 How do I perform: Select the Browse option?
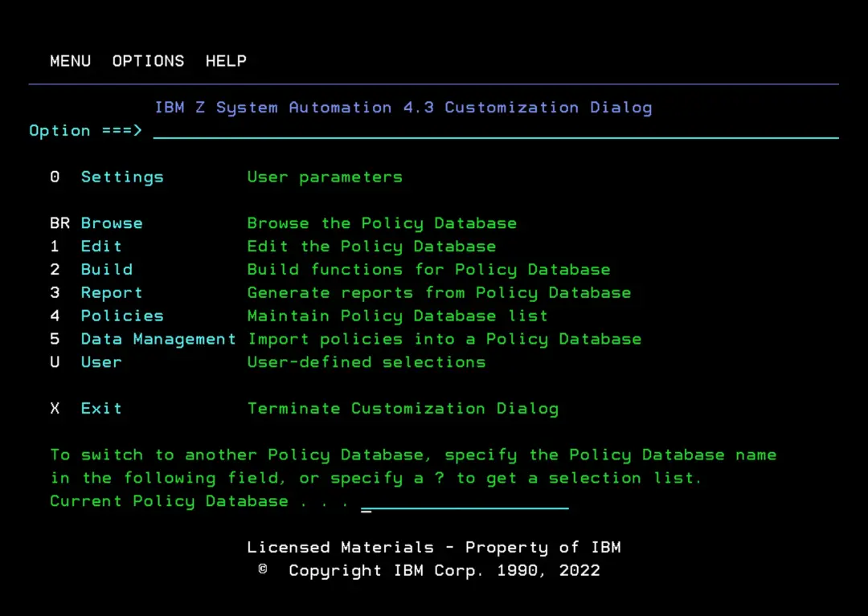tap(112, 223)
